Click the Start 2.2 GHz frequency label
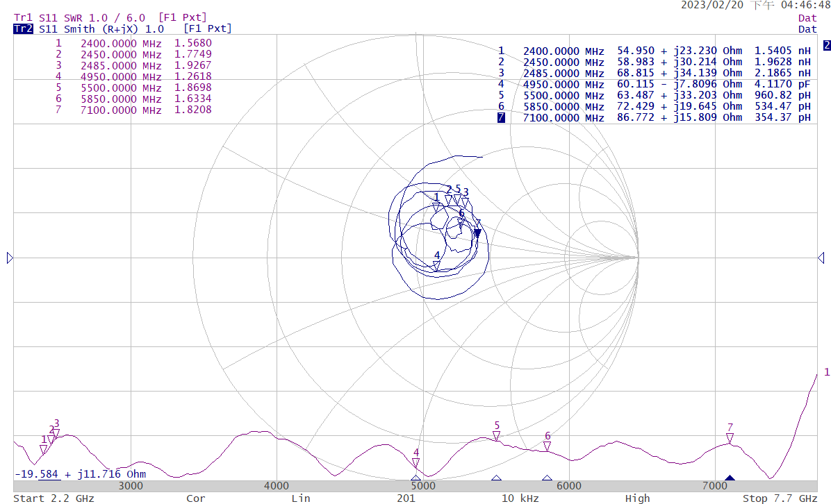This screenshot has width=831, height=504. tap(53, 498)
